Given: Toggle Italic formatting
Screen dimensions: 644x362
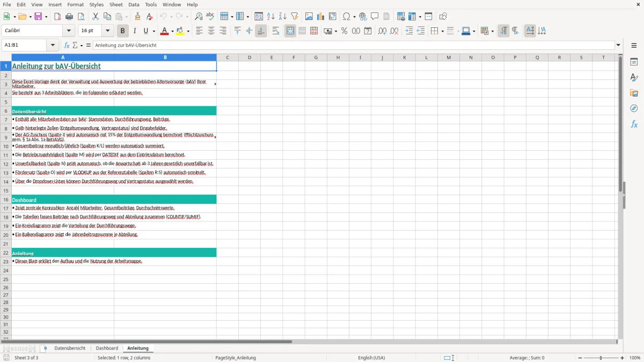Looking at the screenshot, I should coord(134,31).
